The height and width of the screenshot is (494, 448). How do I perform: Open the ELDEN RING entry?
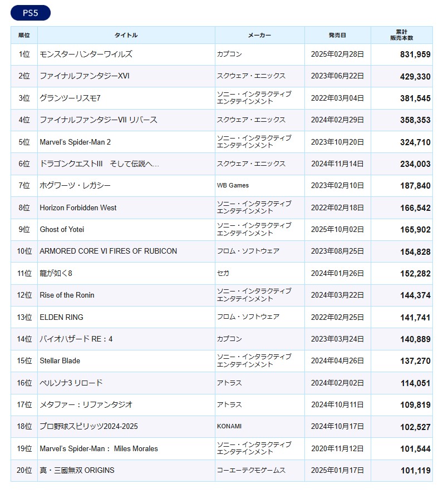(61, 317)
